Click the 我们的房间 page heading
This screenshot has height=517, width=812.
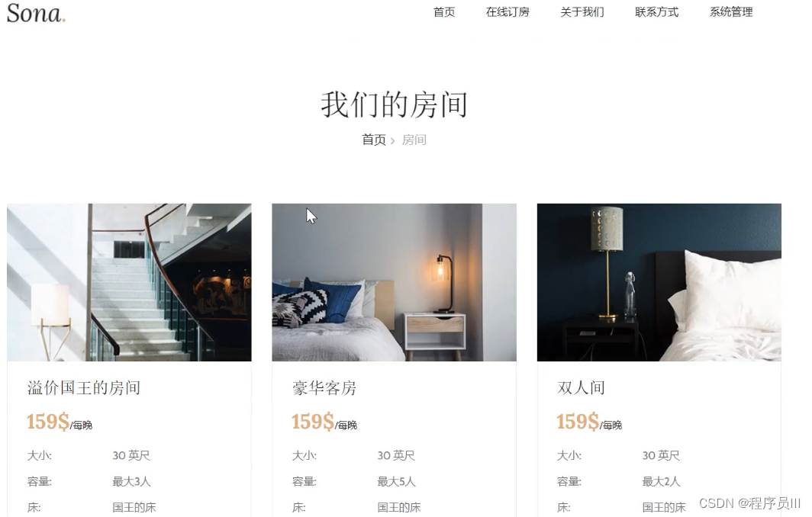394,104
